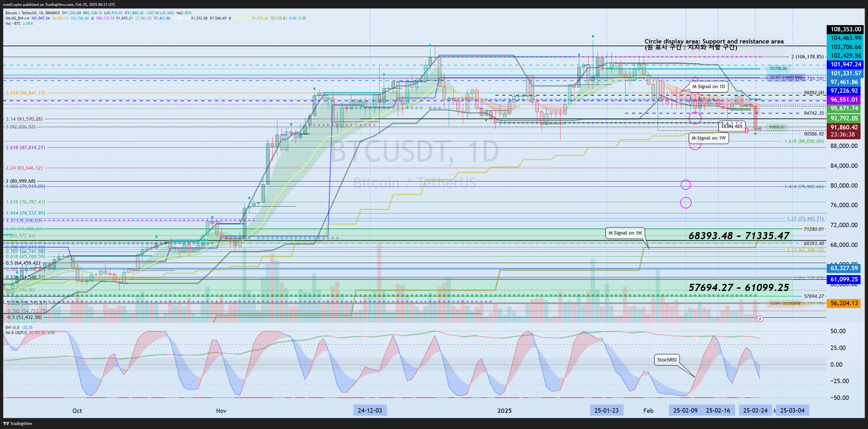Click the 2025 label on time axis
This screenshot has height=429, width=868.
click(x=504, y=410)
